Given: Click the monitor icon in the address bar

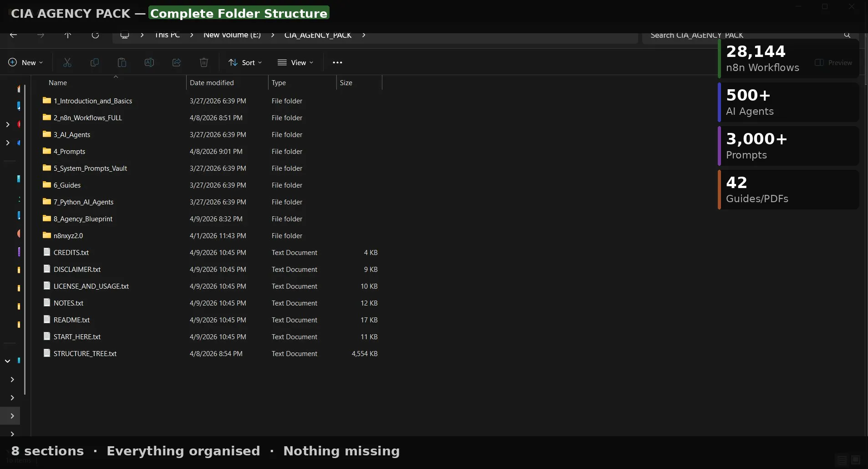Looking at the screenshot, I should [124, 35].
